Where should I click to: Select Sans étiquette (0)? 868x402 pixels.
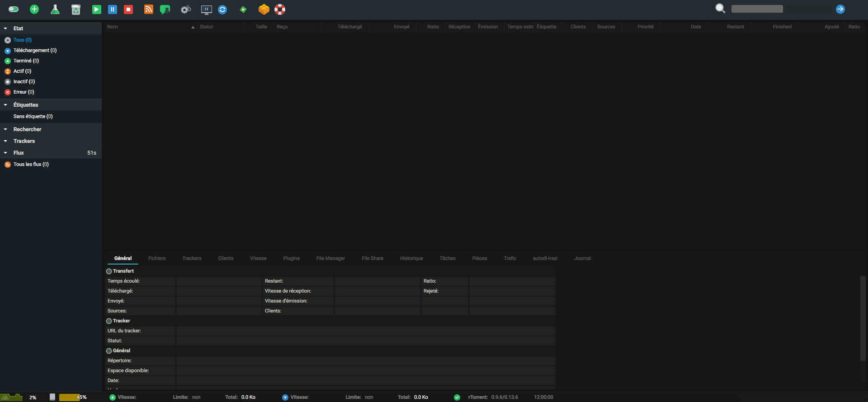coord(33,116)
